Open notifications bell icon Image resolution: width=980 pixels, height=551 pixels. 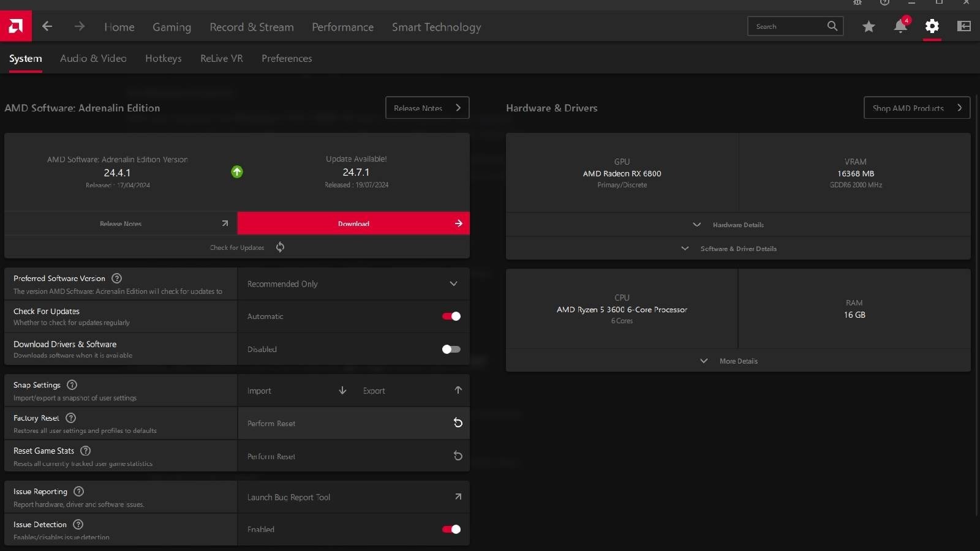point(900,26)
